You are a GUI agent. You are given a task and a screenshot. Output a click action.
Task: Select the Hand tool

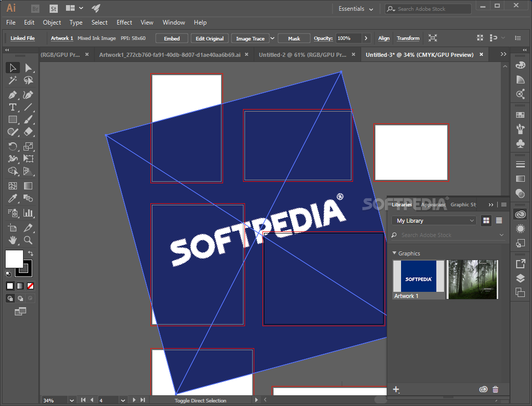13,240
